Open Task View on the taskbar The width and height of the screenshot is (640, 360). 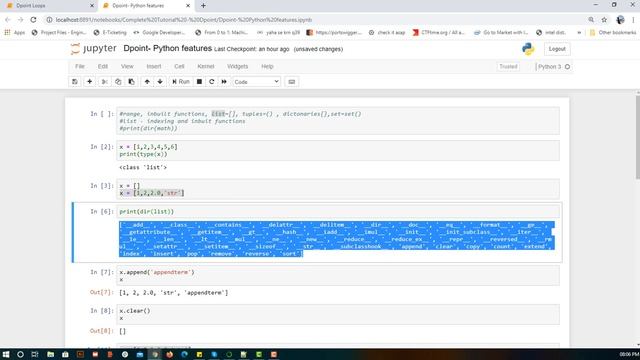pos(35,354)
